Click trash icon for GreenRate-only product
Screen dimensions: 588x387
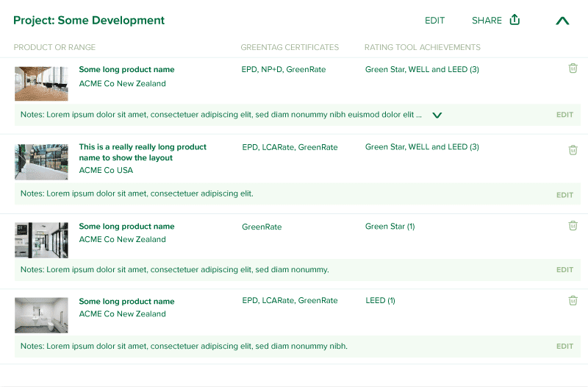573,226
